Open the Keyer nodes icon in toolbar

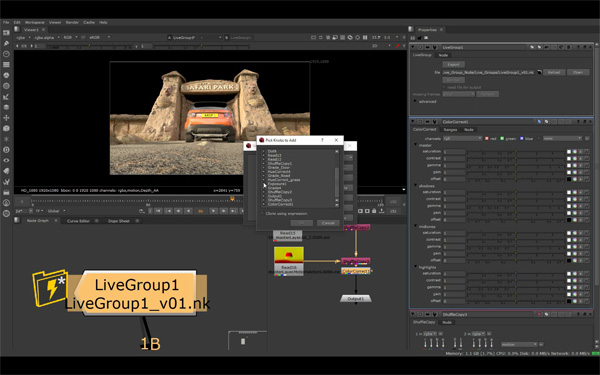(6, 97)
